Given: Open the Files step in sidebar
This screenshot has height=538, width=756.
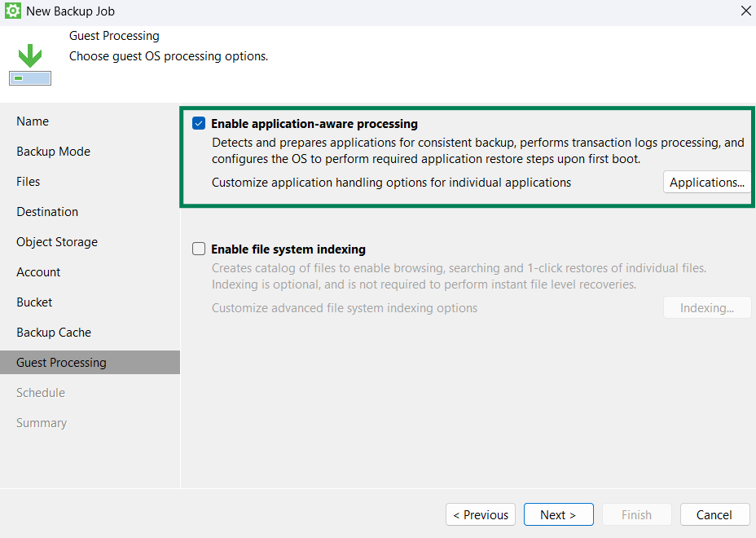Looking at the screenshot, I should click(29, 182).
